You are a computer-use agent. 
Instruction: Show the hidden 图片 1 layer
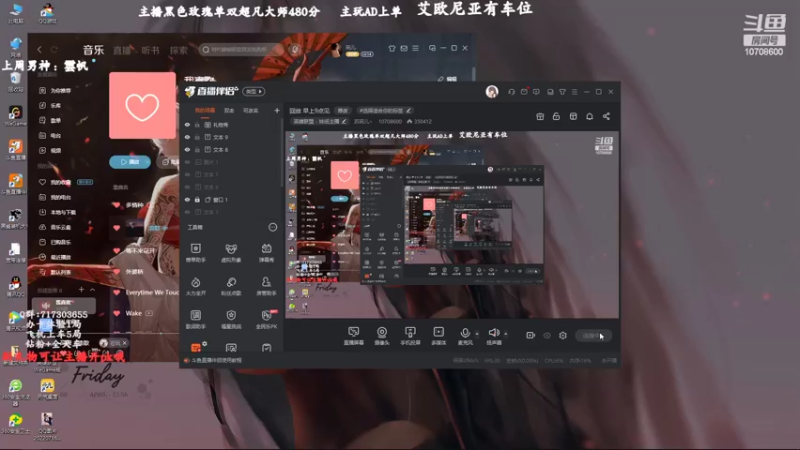coord(187,162)
